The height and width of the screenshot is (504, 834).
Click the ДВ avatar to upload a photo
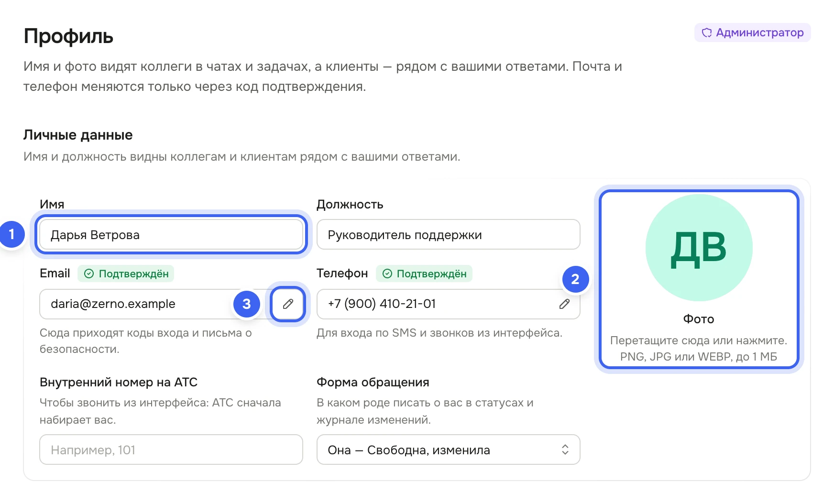coord(699,248)
